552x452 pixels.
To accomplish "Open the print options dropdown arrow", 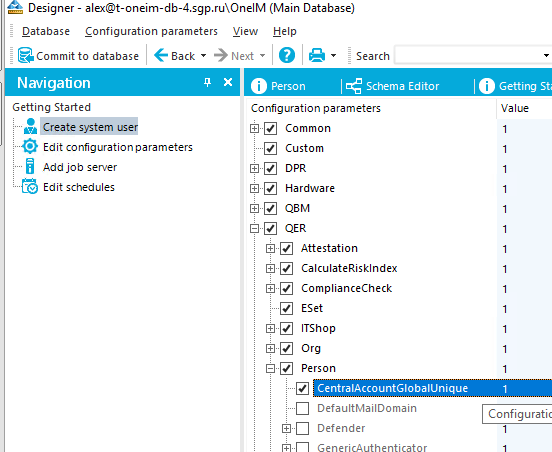I will coord(333,56).
